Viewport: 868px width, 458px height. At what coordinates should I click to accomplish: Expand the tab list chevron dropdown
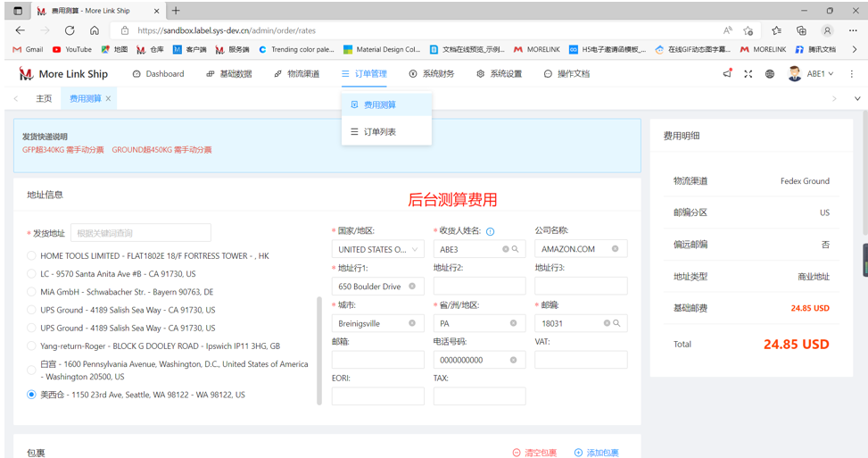[x=857, y=98]
